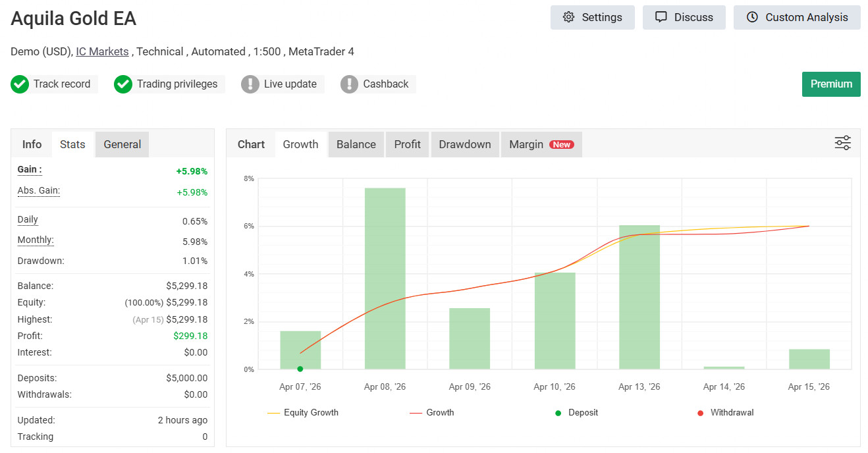Click the Live update warning icon
This screenshot has width=868, height=453.
pyautogui.click(x=250, y=84)
